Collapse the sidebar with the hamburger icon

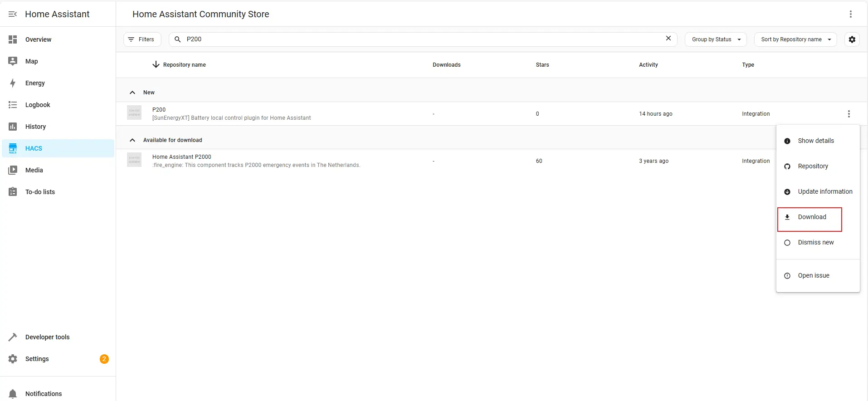point(13,14)
